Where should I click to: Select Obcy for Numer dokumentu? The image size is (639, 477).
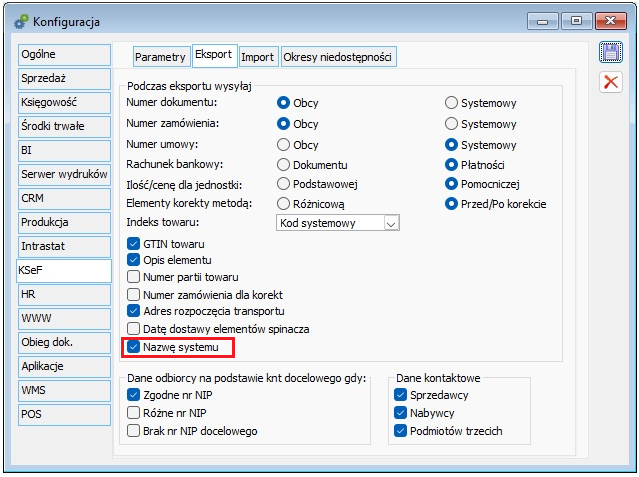pyautogui.click(x=283, y=103)
